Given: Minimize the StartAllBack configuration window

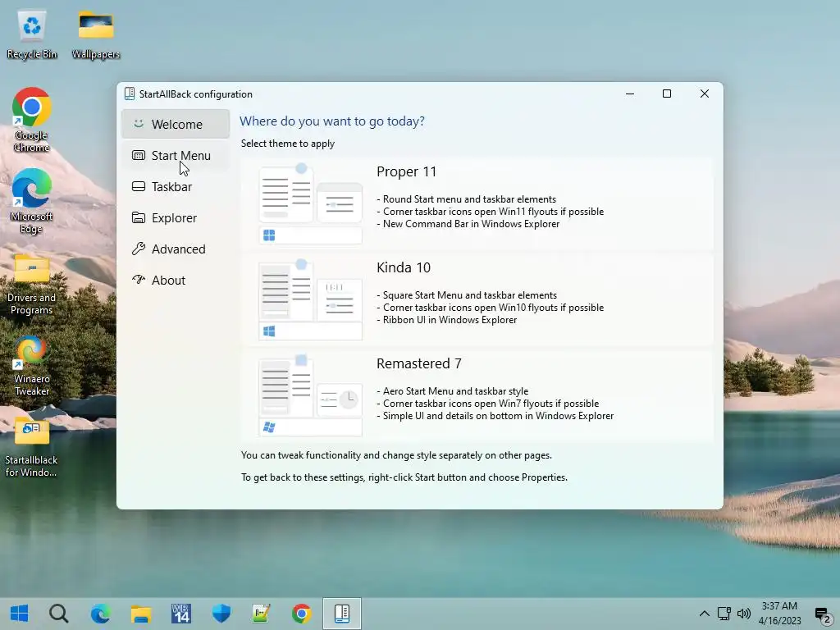Looking at the screenshot, I should [x=630, y=94].
